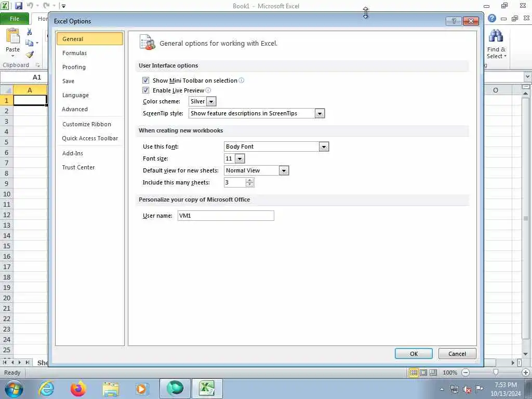
Task: Click the Excel Options dialog help button
Action: click(x=454, y=21)
